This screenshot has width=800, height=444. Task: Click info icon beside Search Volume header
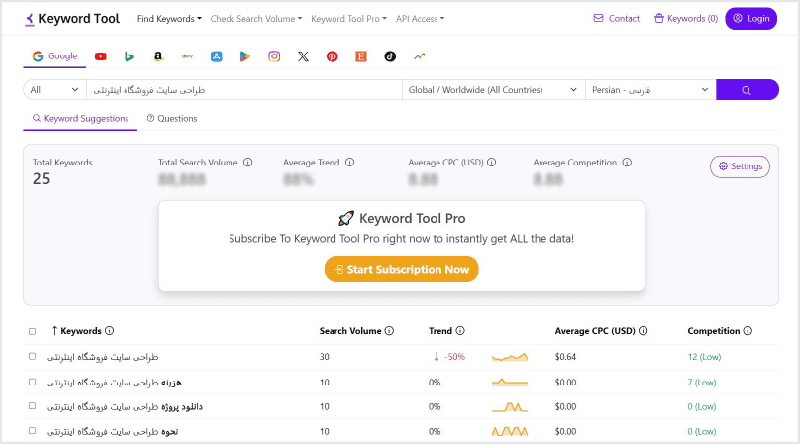(389, 331)
